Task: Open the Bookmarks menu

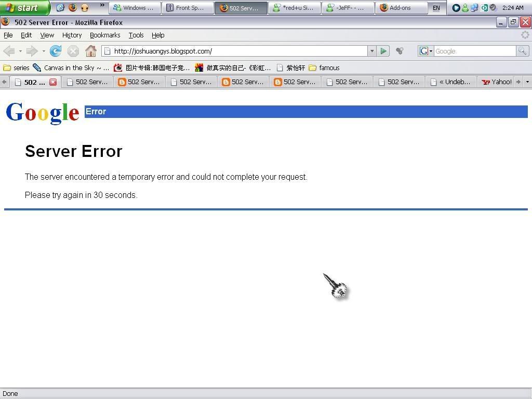Action: (x=105, y=35)
